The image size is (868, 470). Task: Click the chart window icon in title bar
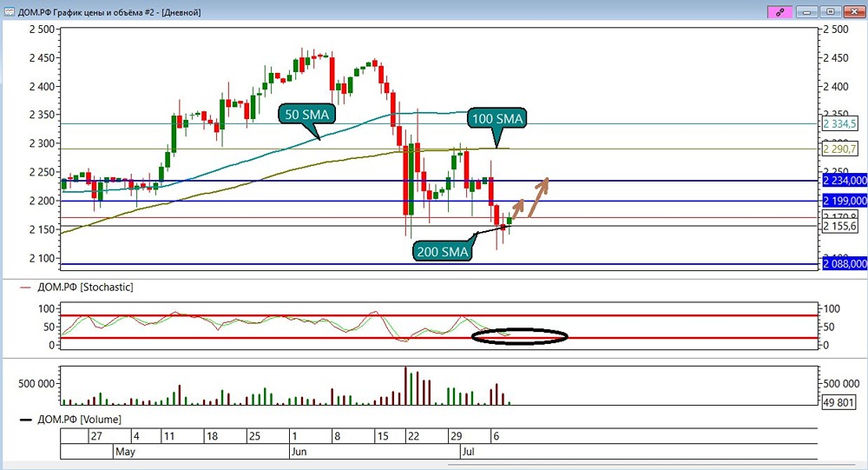10,11
